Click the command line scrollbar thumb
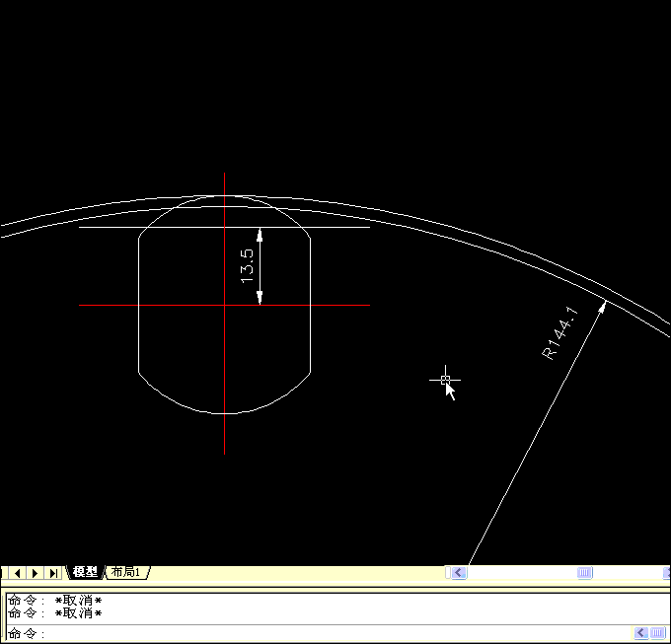 tap(657, 632)
